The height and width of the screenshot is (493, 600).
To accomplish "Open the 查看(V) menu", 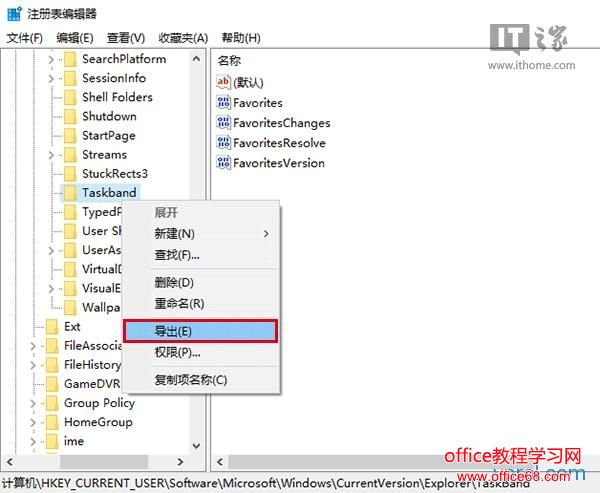I will coord(126,38).
